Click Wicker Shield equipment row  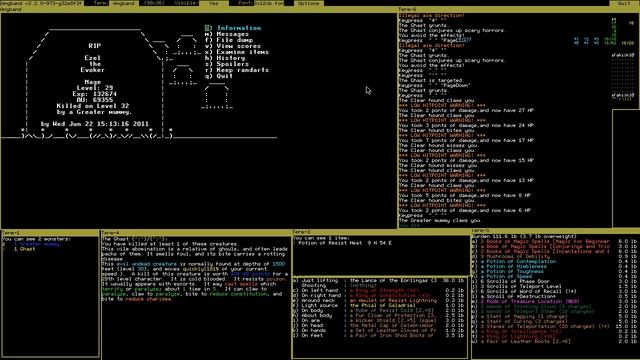[x=379, y=320]
